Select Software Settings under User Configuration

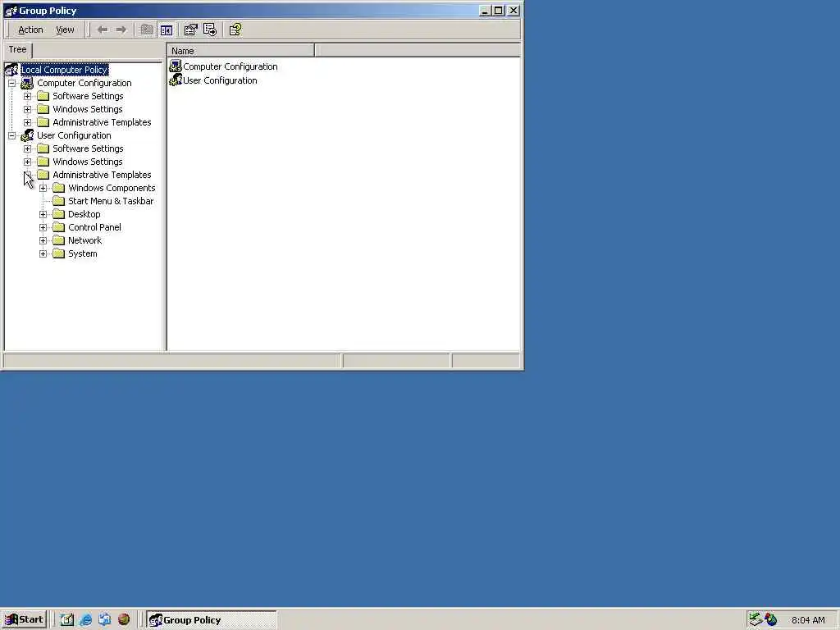pos(88,149)
